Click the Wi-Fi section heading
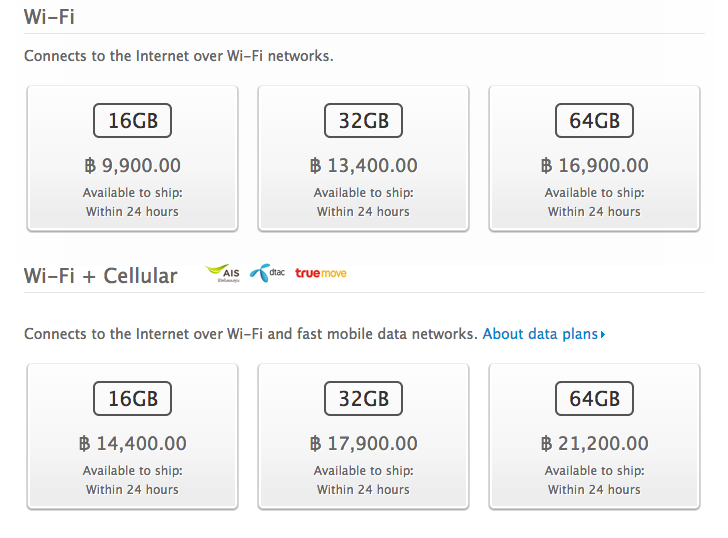The width and height of the screenshot is (728, 538). [x=49, y=17]
